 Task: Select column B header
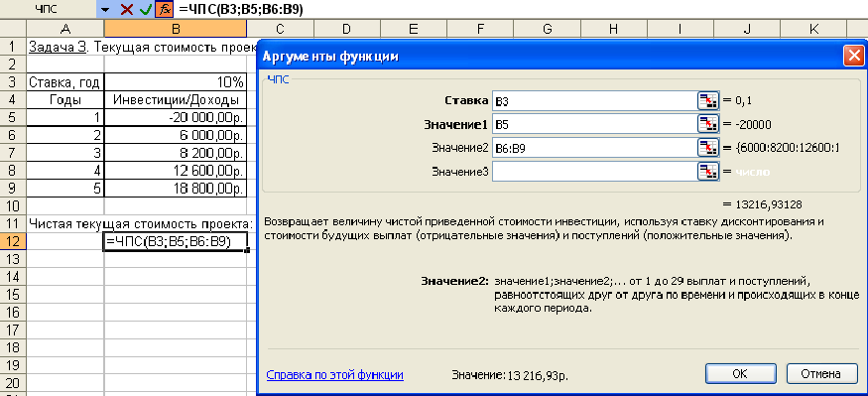click(176, 30)
